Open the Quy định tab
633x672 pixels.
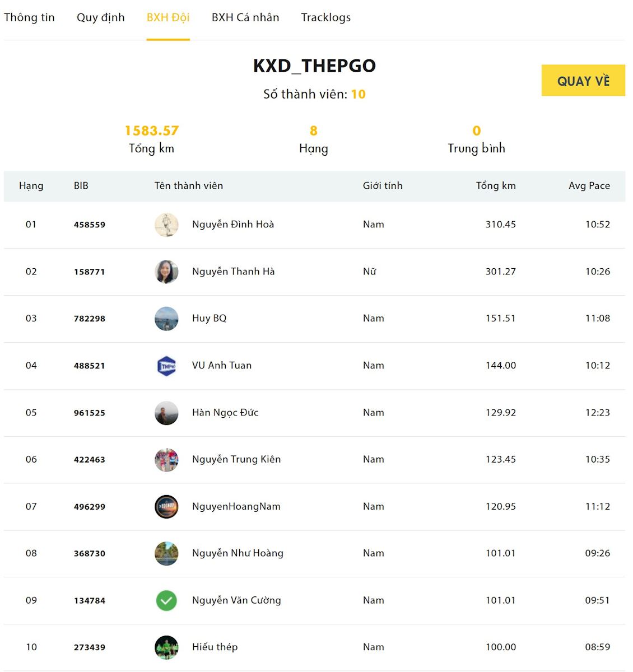101,17
